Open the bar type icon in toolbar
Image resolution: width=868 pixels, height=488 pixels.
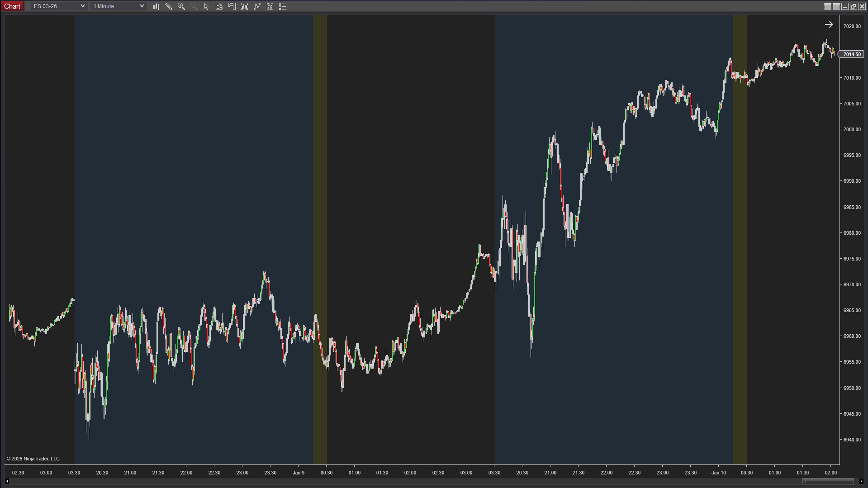coord(156,6)
